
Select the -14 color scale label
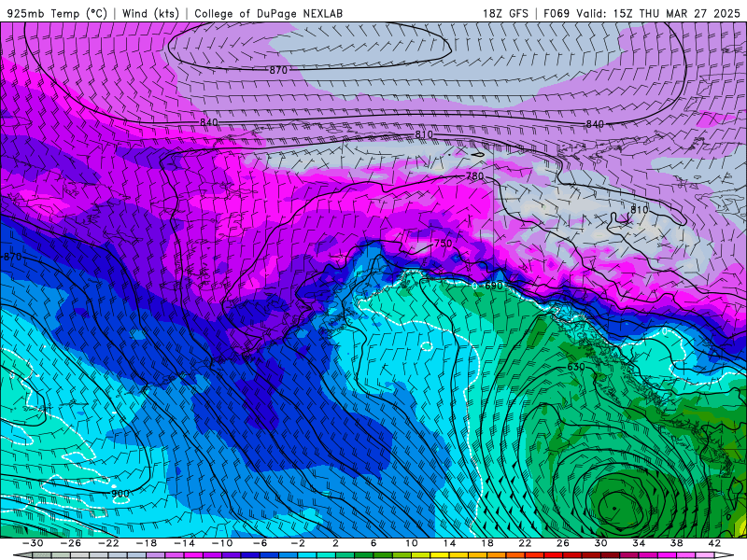point(184,543)
